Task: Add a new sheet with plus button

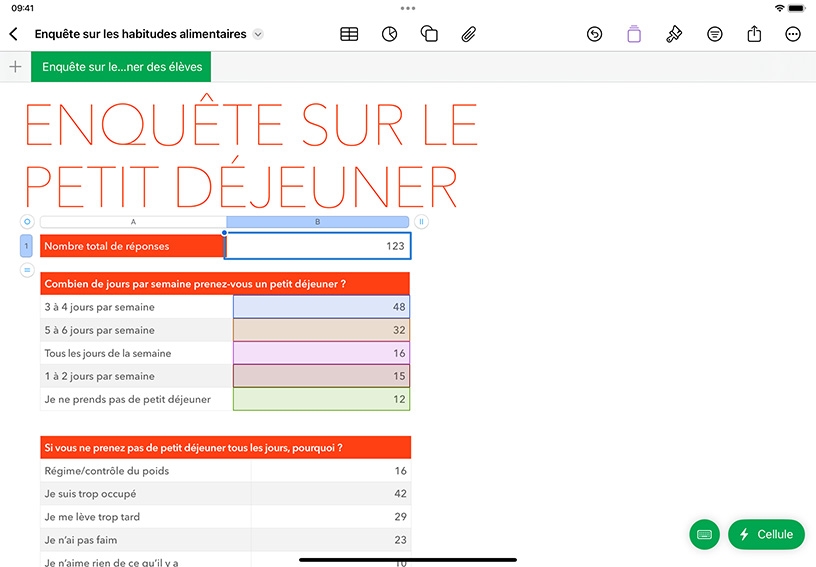Action: point(16,67)
